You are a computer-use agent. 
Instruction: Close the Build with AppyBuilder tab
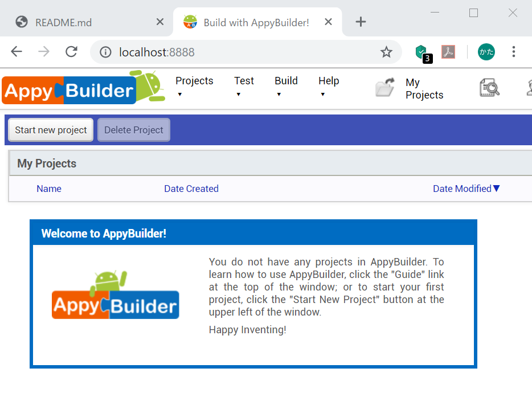point(328,22)
